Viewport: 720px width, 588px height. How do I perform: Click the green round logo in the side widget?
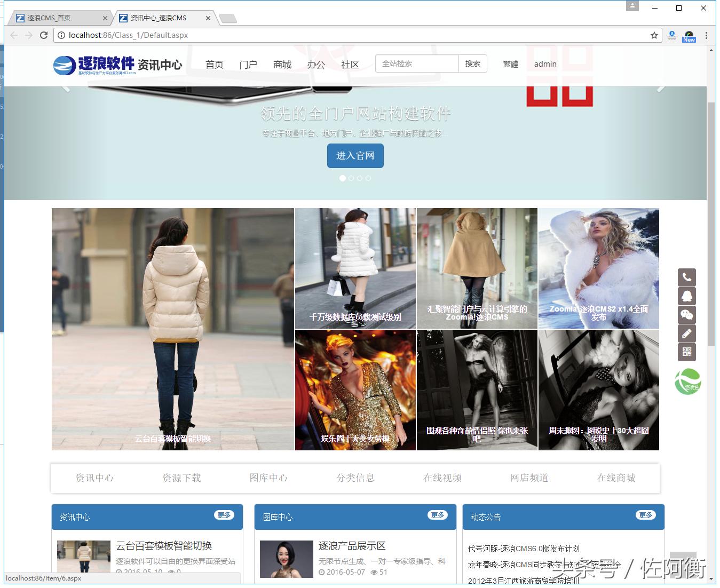pos(687,382)
